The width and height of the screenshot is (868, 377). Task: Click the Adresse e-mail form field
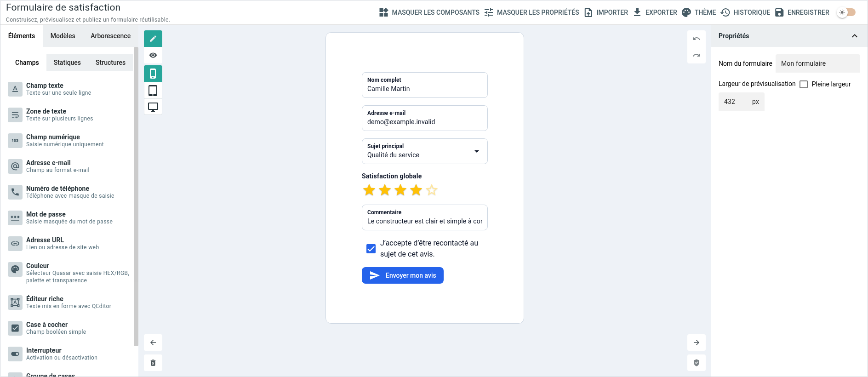[x=425, y=118]
